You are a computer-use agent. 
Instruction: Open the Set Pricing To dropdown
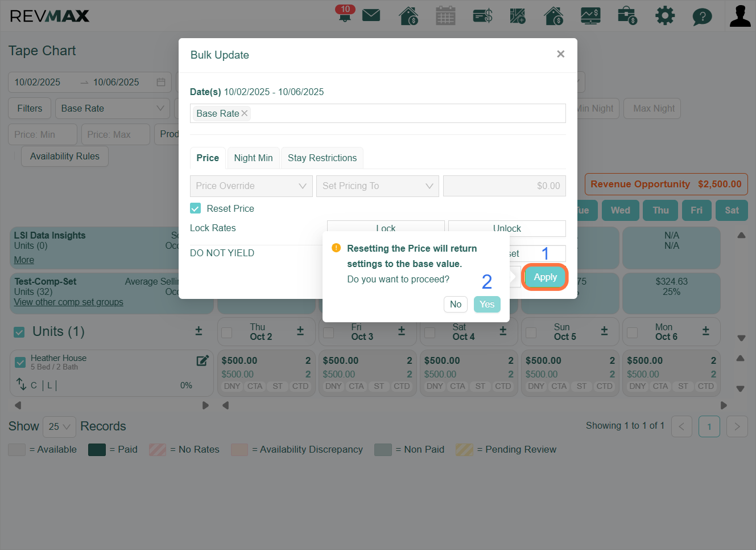(x=378, y=186)
